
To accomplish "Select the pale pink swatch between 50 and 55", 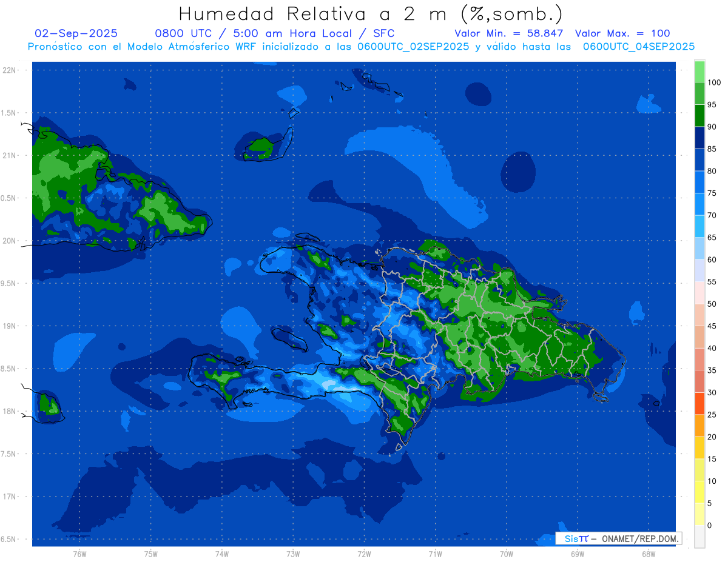I will (699, 293).
